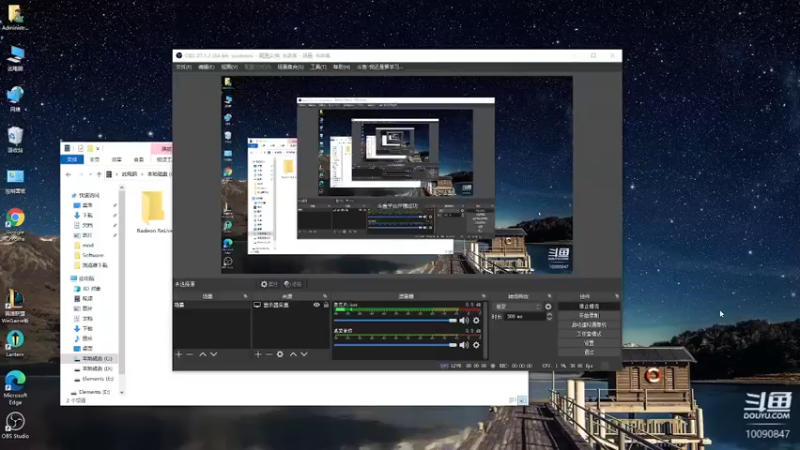Select Recycle Bin desktop icon
This screenshot has width=800, height=450.
point(15,140)
